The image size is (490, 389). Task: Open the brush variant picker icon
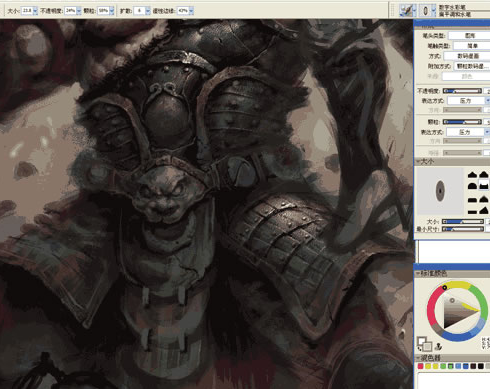[425, 11]
